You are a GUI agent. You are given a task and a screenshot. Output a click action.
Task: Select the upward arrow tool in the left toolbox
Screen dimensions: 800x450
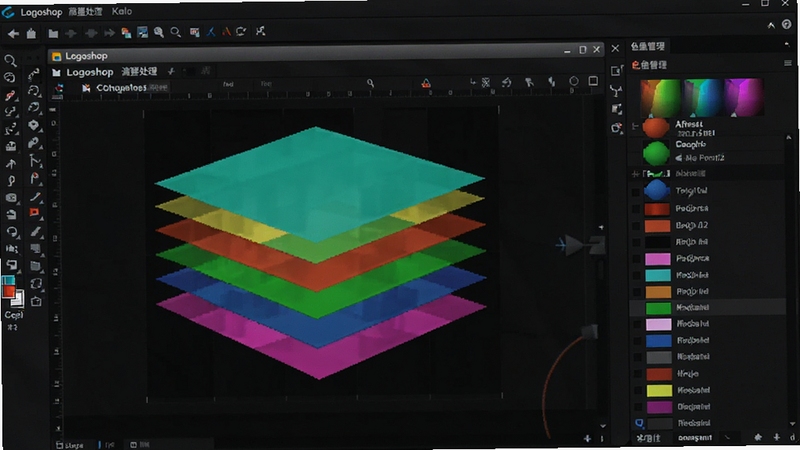pos(11,164)
